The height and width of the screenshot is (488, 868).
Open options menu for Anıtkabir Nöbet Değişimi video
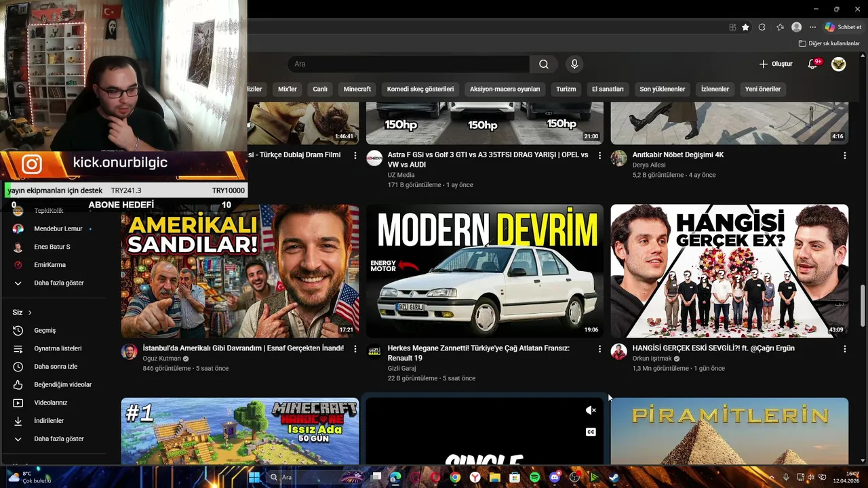844,155
